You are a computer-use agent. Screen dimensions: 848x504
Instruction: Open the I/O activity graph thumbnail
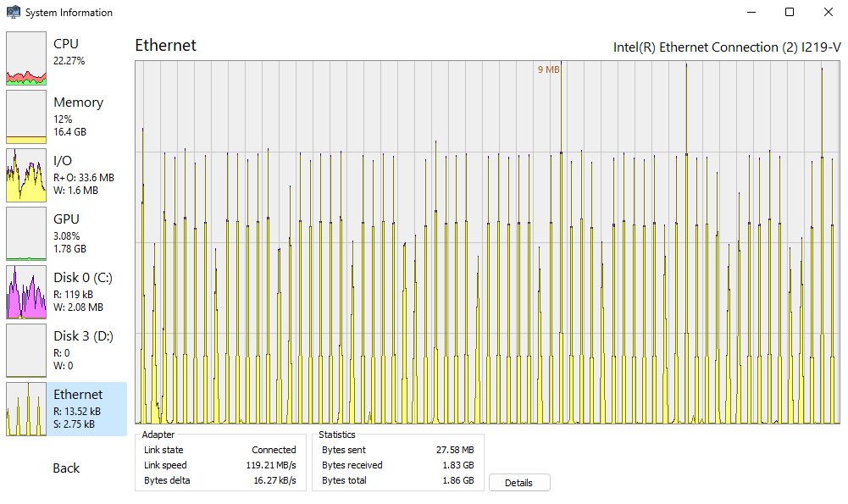point(26,175)
